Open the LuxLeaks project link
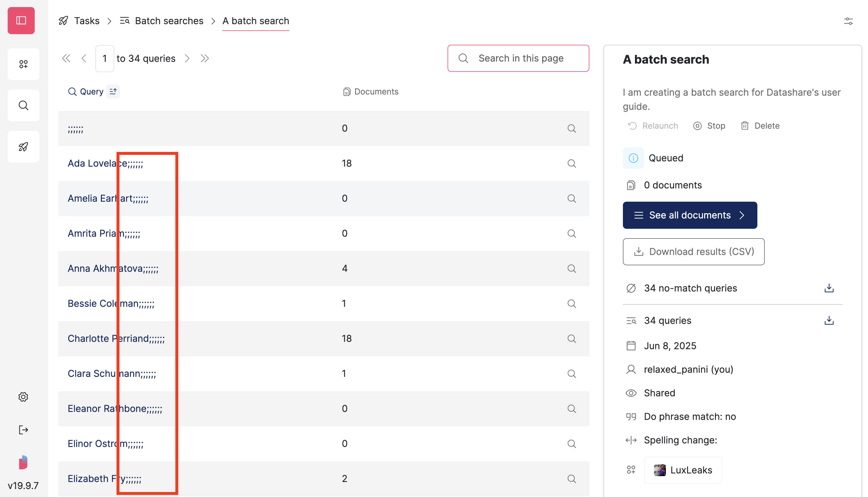Screen dimensions: 868x497 682,470
